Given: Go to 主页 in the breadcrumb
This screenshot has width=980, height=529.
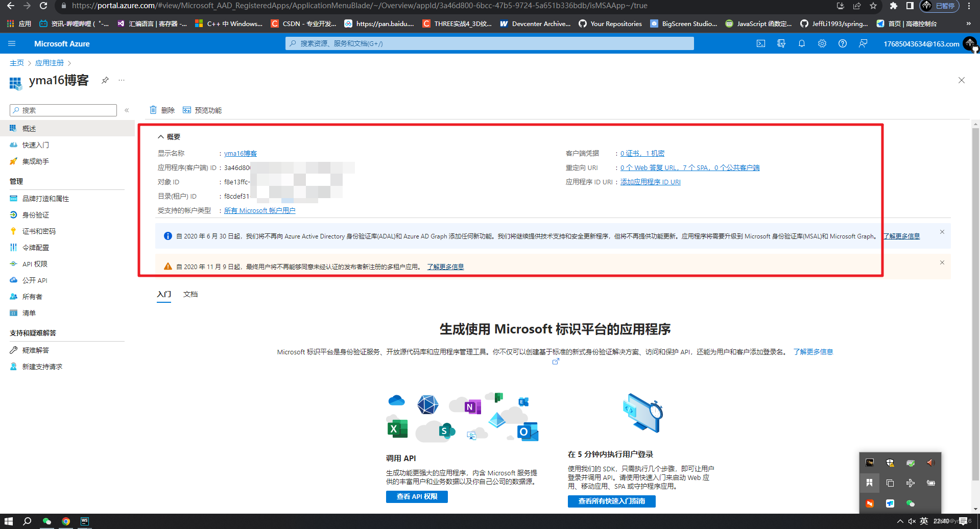Looking at the screenshot, I should tap(17, 63).
